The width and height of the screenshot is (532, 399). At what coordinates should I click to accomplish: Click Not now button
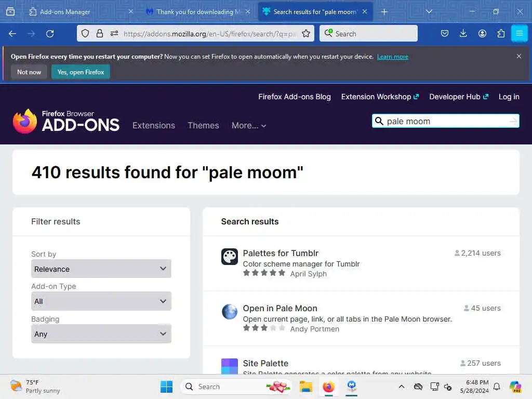click(x=29, y=72)
